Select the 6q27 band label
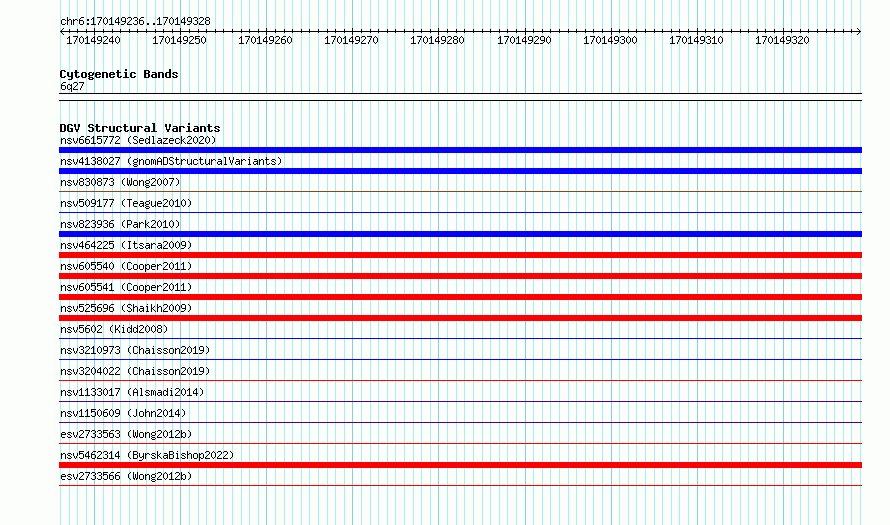 72,86
